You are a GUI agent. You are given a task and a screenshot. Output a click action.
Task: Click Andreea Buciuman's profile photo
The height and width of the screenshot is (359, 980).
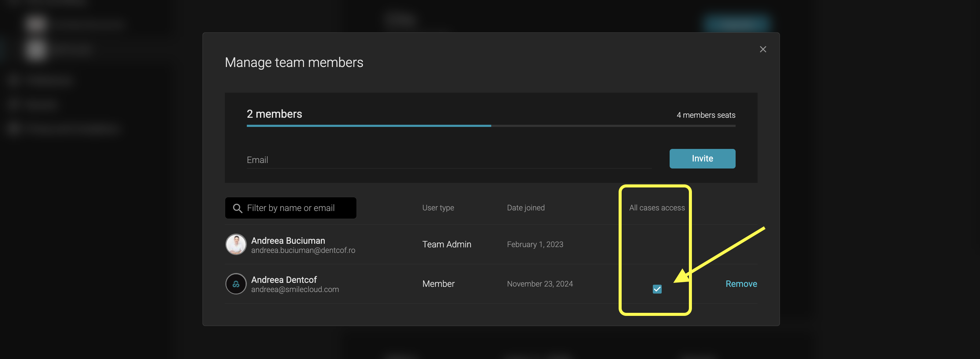coord(236,244)
